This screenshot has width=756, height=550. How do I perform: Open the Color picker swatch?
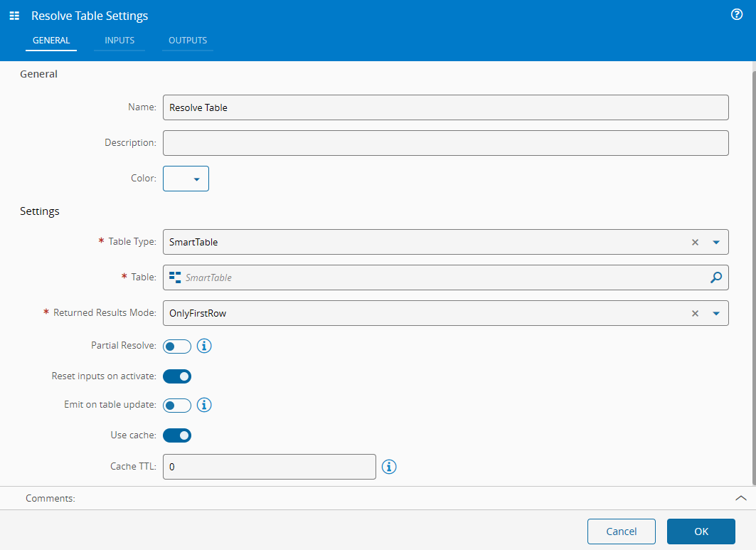click(186, 179)
